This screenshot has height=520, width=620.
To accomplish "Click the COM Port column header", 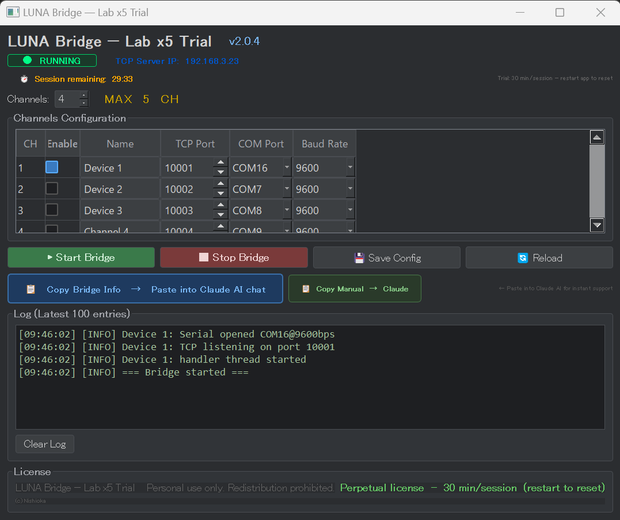I will [261, 144].
